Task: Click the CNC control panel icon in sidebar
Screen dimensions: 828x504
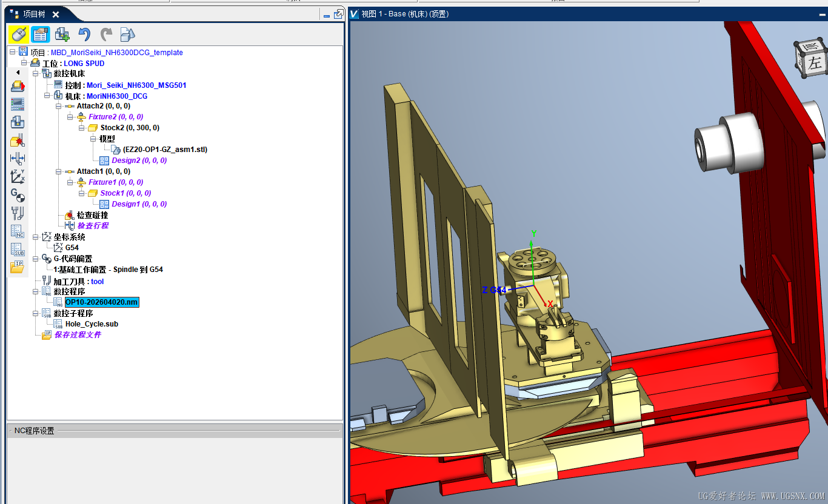Action: pos(18,104)
